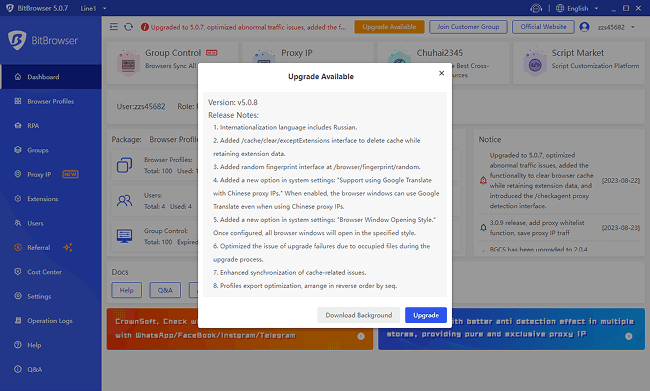This screenshot has height=391, width=650.
Task: Go to RPA in sidebar
Action: (x=51, y=126)
